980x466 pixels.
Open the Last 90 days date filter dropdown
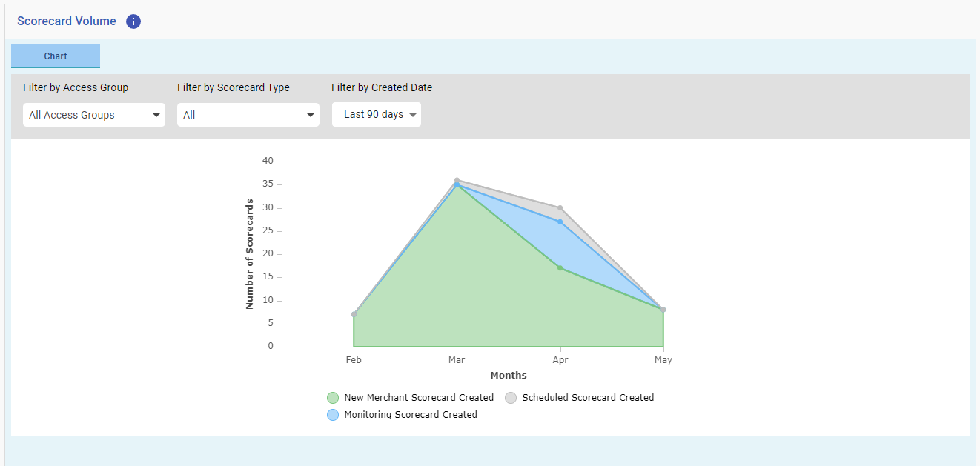(376, 114)
